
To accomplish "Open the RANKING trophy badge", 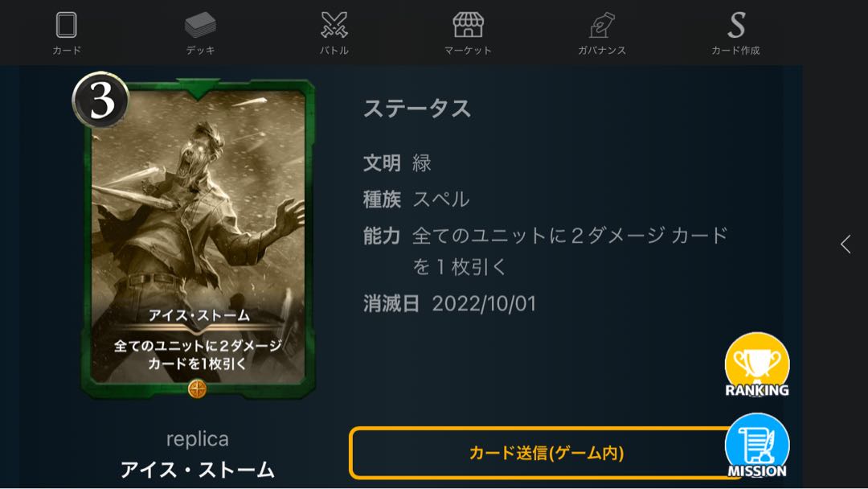I will 757,365.
